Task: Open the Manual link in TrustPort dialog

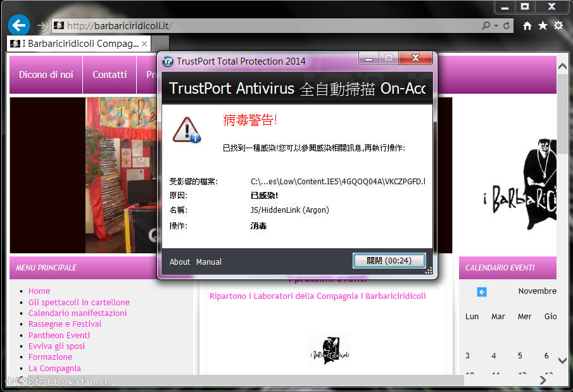Action: (x=209, y=262)
